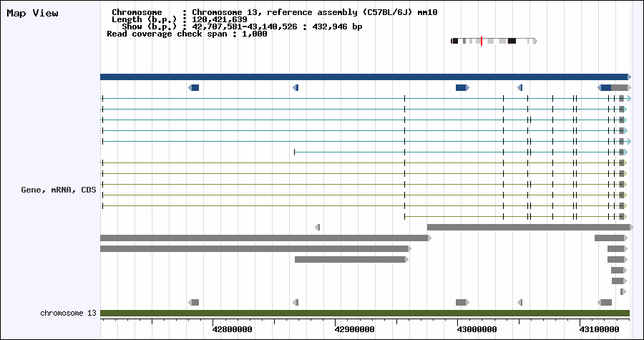Click the red position marker on the chromosome ideogram

coord(482,41)
